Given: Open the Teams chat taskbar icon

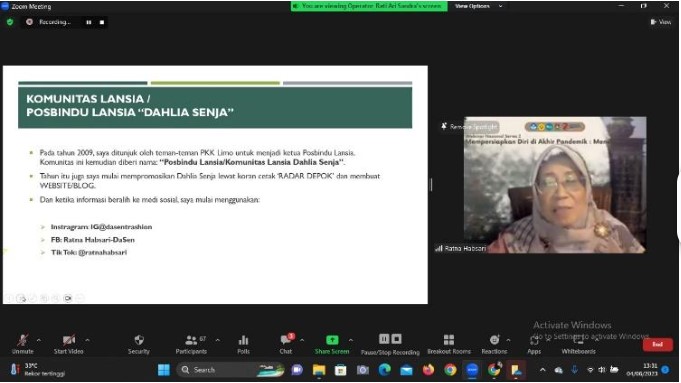Looking at the screenshot, I should [297, 370].
